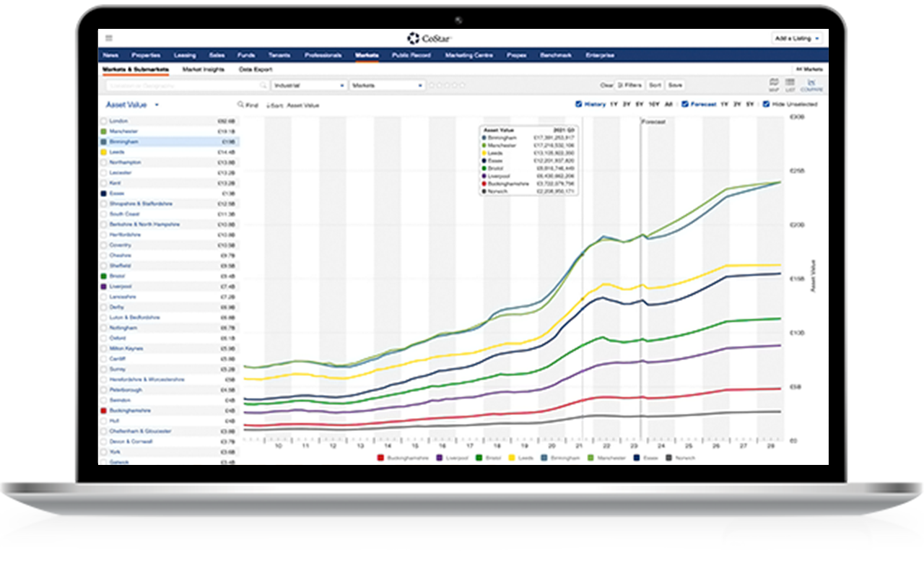The image size is (924, 566).
Task: Open the Filters icon control
Action: [628, 84]
